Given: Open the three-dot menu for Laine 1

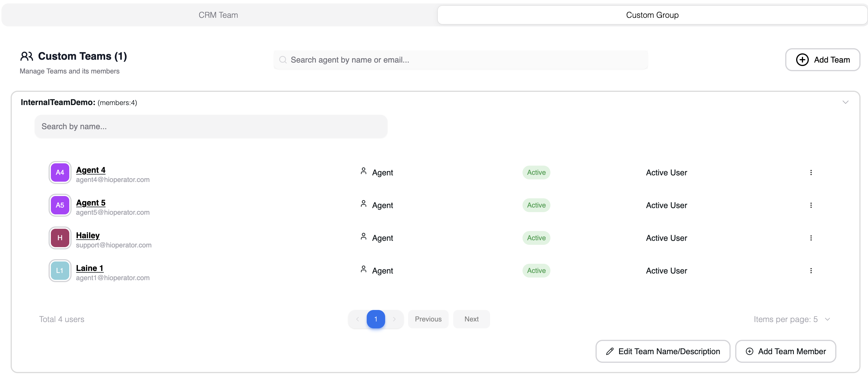Looking at the screenshot, I should [811, 271].
